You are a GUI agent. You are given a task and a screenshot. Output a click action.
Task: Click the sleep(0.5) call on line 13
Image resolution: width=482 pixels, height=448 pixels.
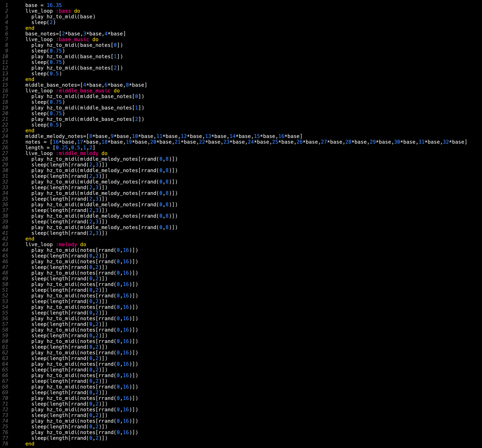[x=46, y=73]
